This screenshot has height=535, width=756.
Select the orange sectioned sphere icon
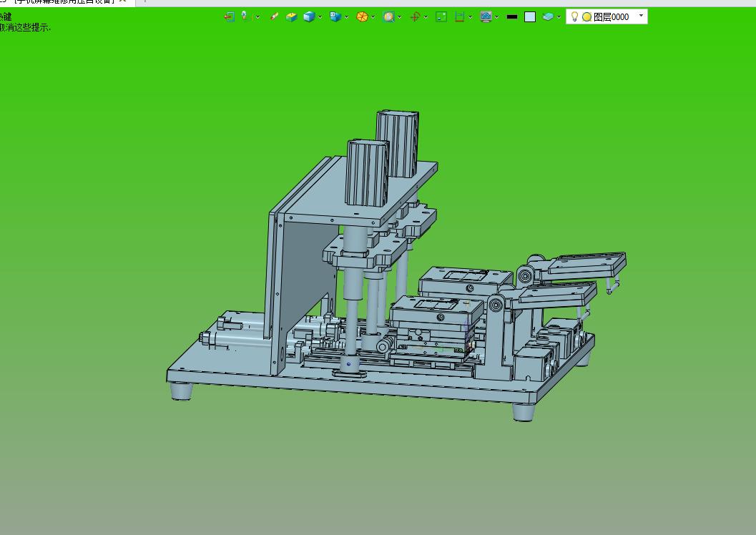[362, 17]
